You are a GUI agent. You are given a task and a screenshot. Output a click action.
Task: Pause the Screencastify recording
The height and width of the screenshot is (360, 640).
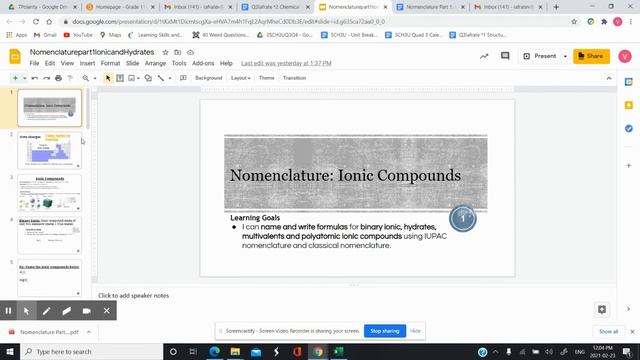(8, 311)
